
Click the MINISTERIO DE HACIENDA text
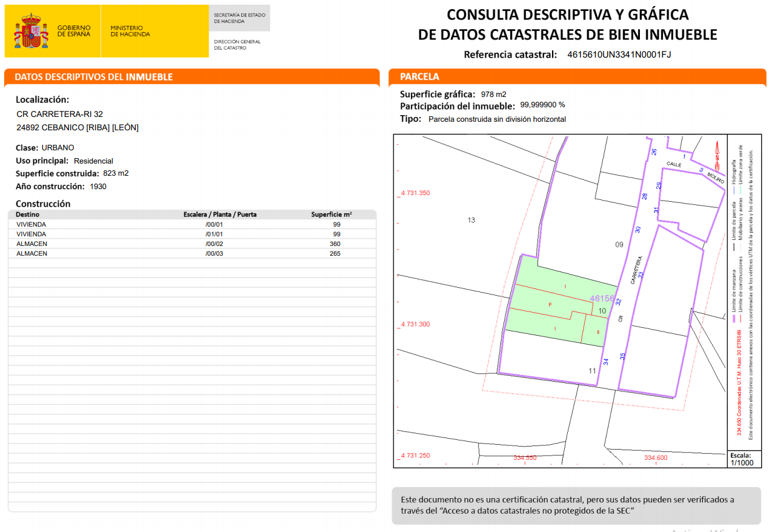pyautogui.click(x=130, y=31)
